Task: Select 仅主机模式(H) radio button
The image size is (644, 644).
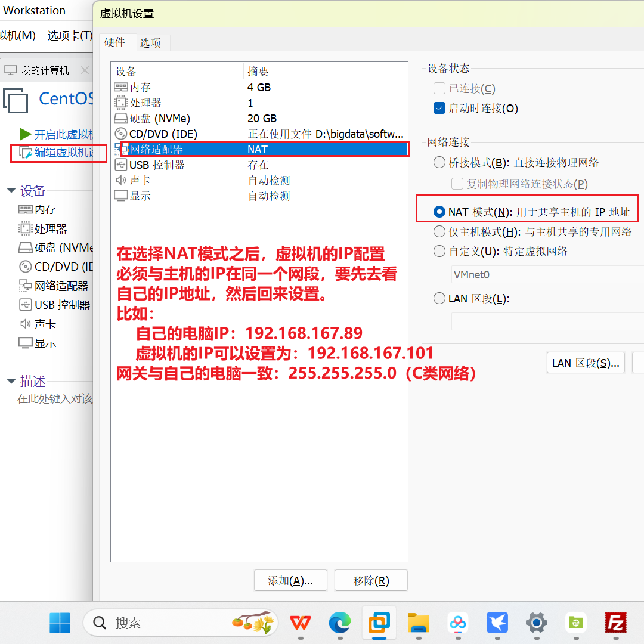Action: [439, 231]
